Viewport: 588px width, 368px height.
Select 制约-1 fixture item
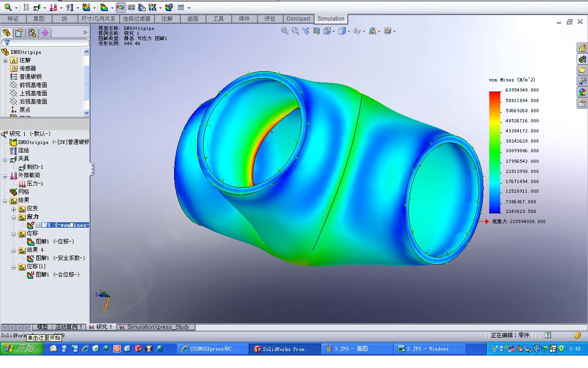coord(35,167)
